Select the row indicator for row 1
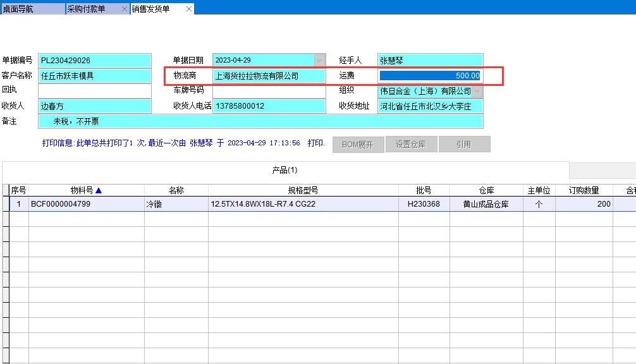 (6, 204)
